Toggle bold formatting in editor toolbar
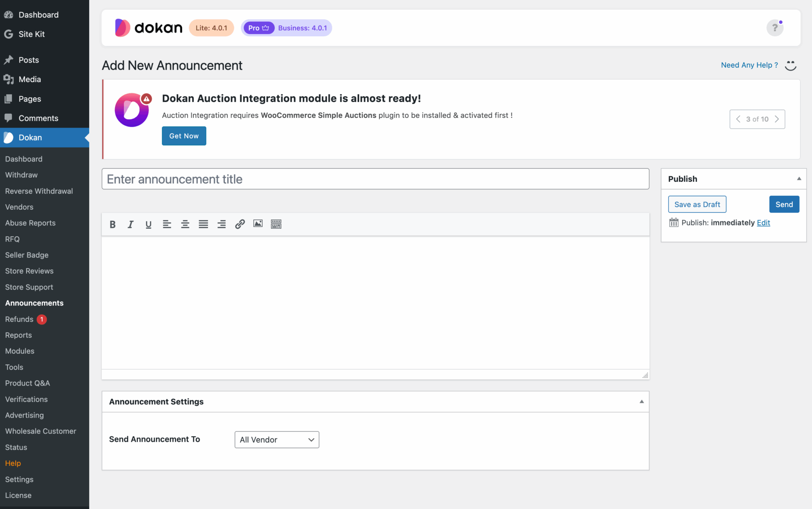 [x=112, y=224]
